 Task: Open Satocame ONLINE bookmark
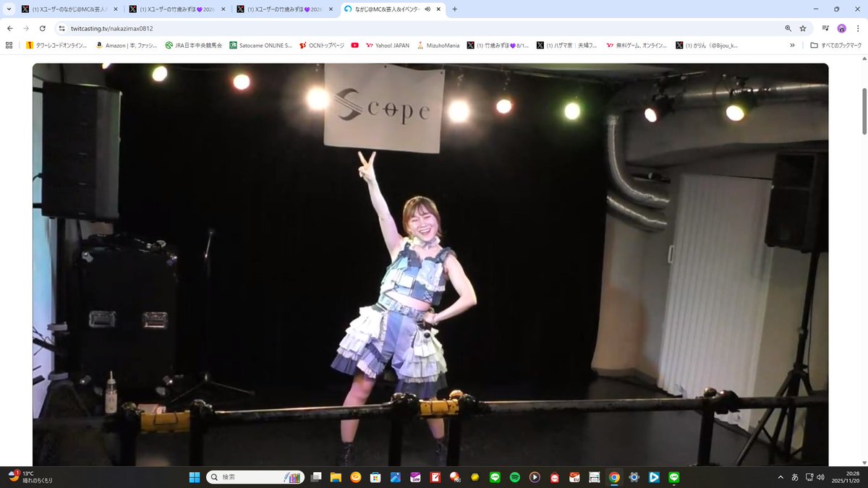260,45
